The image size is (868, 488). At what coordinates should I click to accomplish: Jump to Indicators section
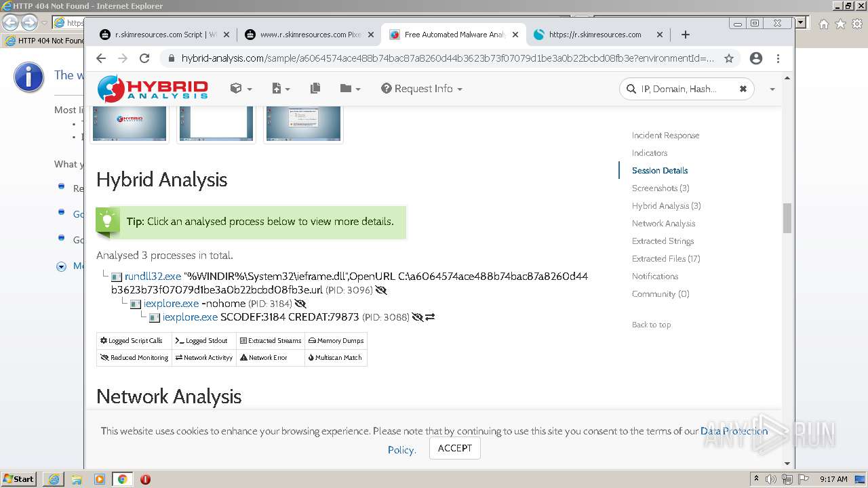pyautogui.click(x=650, y=153)
